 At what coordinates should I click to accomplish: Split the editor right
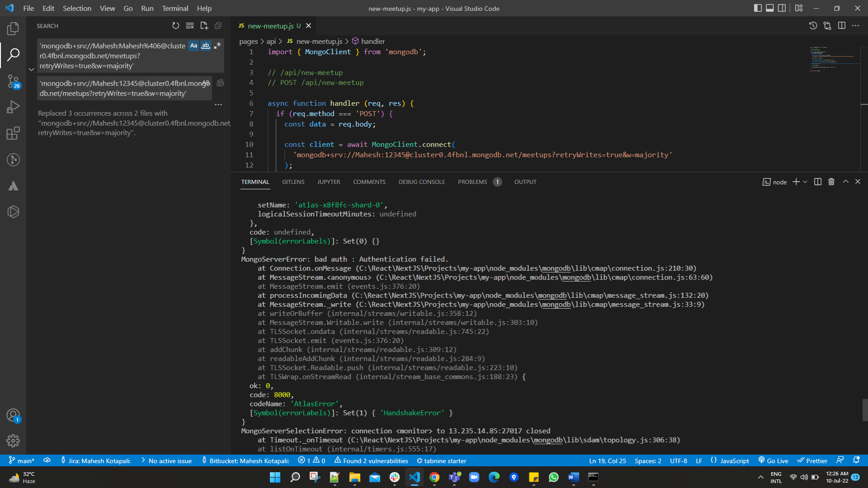[841, 26]
